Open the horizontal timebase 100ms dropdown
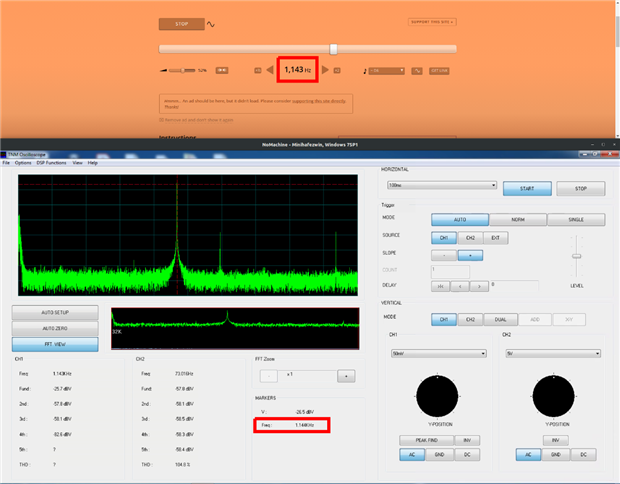This screenshot has height=484, width=620. pyautogui.click(x=441, y=185)
